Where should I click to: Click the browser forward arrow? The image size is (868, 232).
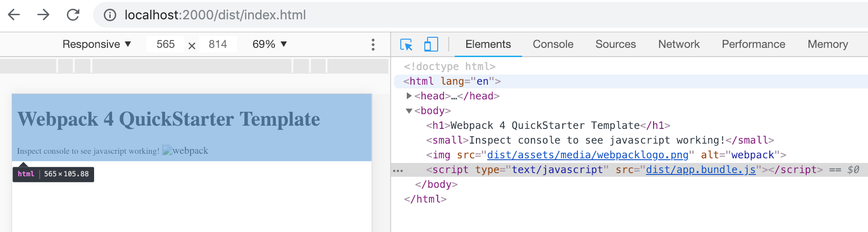pyautogui.click(x=43, y=15)
